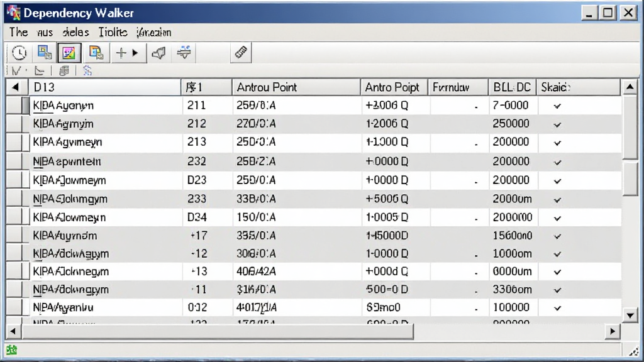
Task: Select the 'NIPA spwntein' row name
Action: click(67, 162)
